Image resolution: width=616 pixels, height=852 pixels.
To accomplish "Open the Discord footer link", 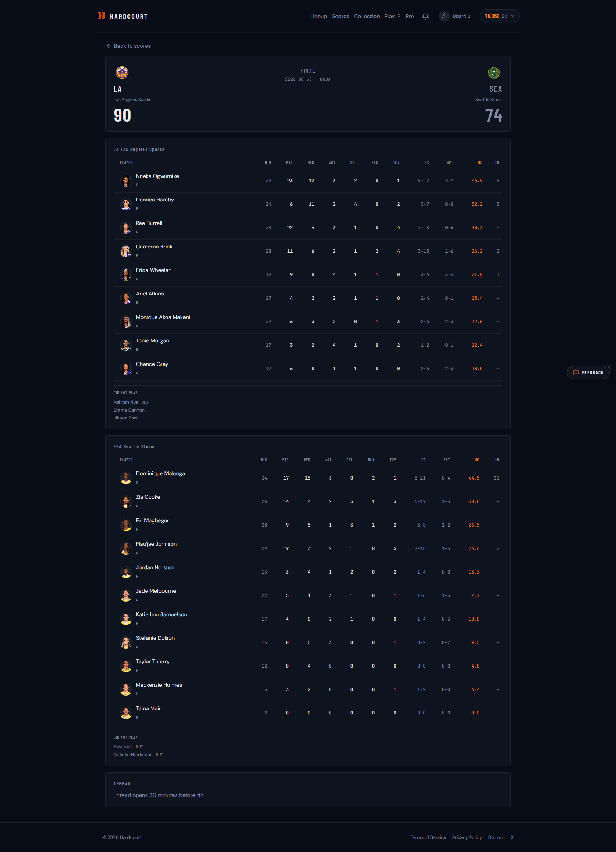I will click(x=496, y=837).
